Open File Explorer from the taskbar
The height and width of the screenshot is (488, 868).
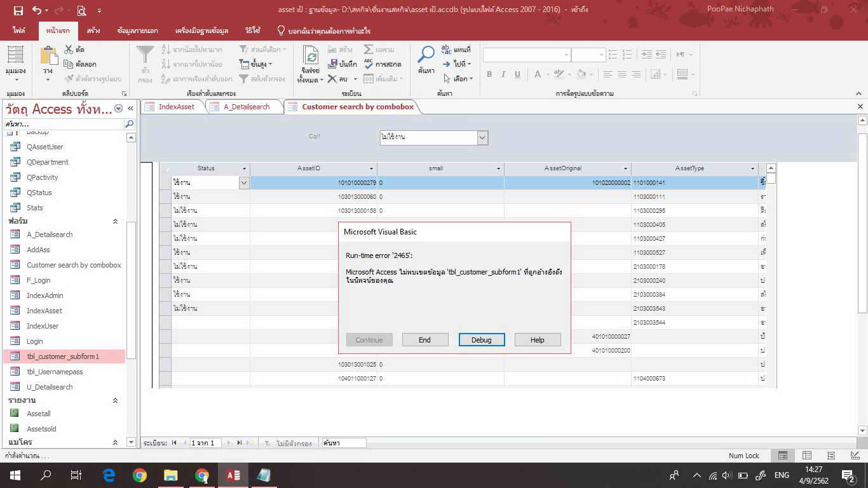(x=170, y=475)
